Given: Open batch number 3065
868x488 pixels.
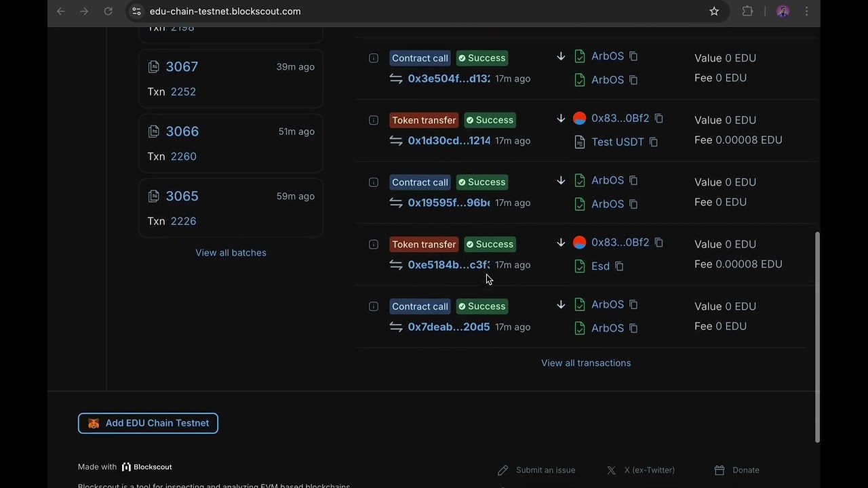Looking at the screenshot, I should point(182,196).
